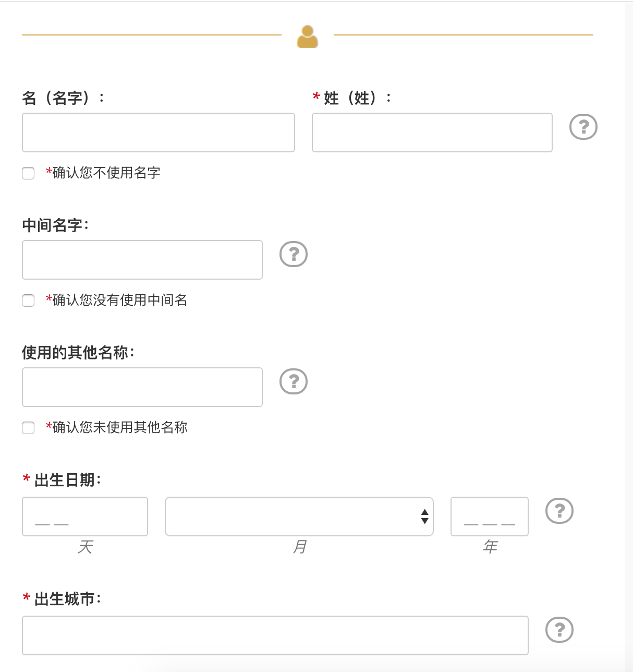The width and height of the screenshot is (633, 672).
Task: Enable 确认您未使用其他名称 checkbox
Action: click(x=28, y=428)
